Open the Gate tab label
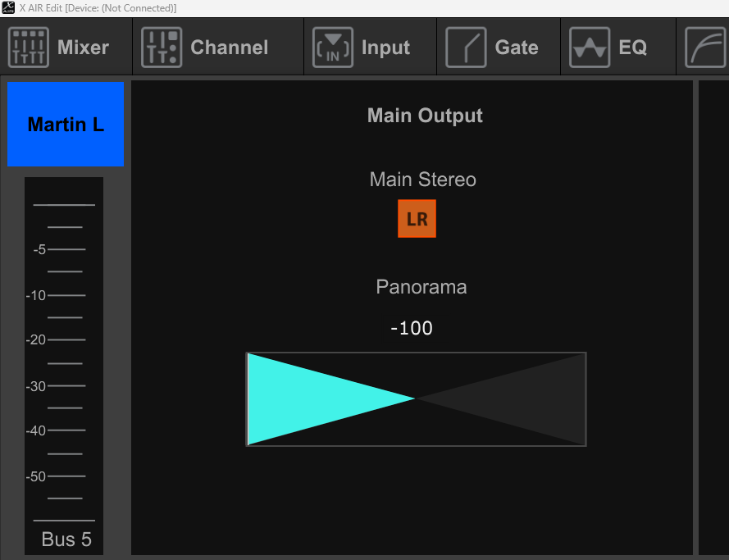This screenshot has width=729, height=560. pyautogui.click(x=517, y=48)
